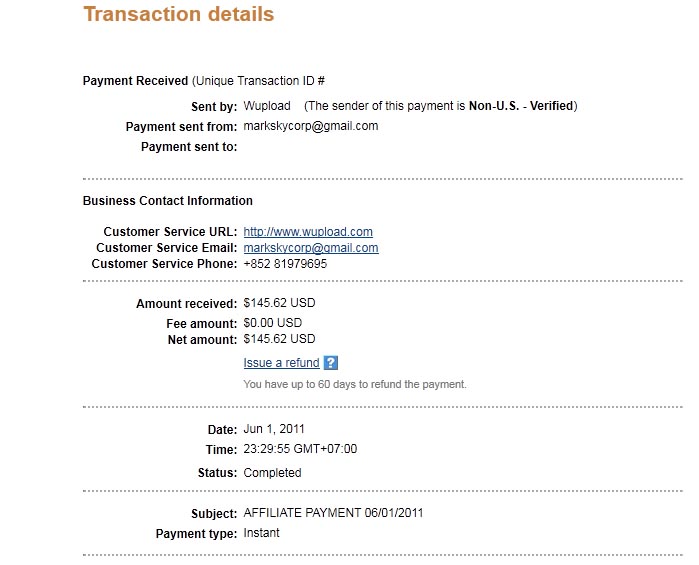Image resolution: width=699 pixels, height=565 pixels.
Task: Click the subject AFFILIATE PAYMENT 06/01/2011
Action: pos(333,513)
